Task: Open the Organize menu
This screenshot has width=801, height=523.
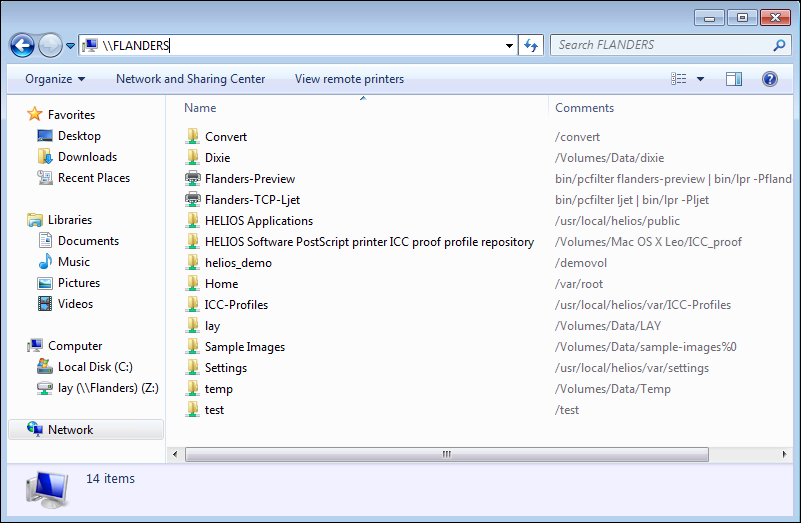Action: (x=55, y=79)
